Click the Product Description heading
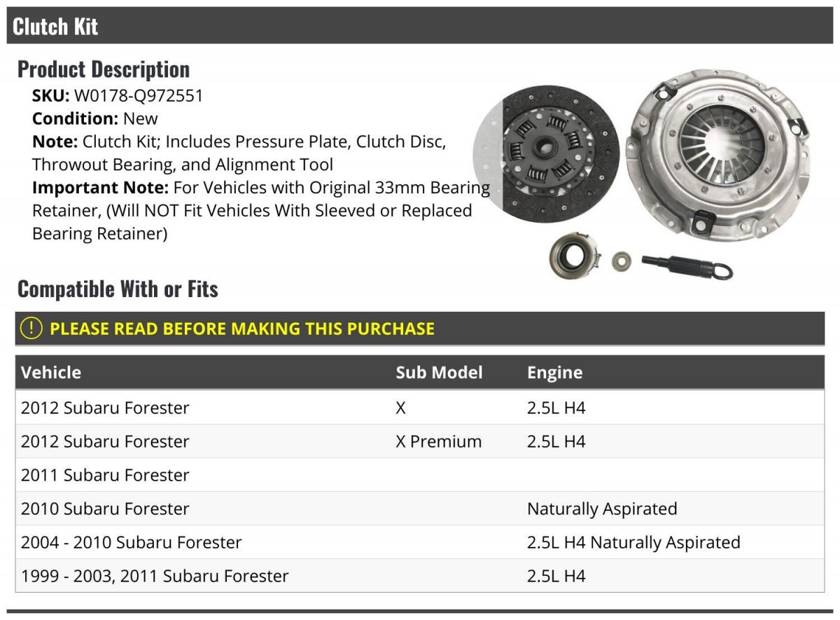 [x=104, y=69]
